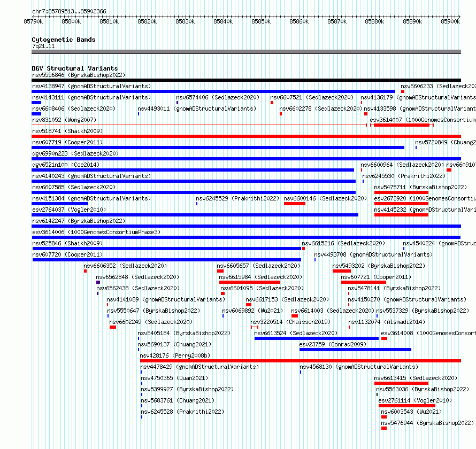This screenshot has width=476, height=449.
Task: Click nsv4151384 gnomADStructuralVariants label
Action: click(x=91, y=198)
